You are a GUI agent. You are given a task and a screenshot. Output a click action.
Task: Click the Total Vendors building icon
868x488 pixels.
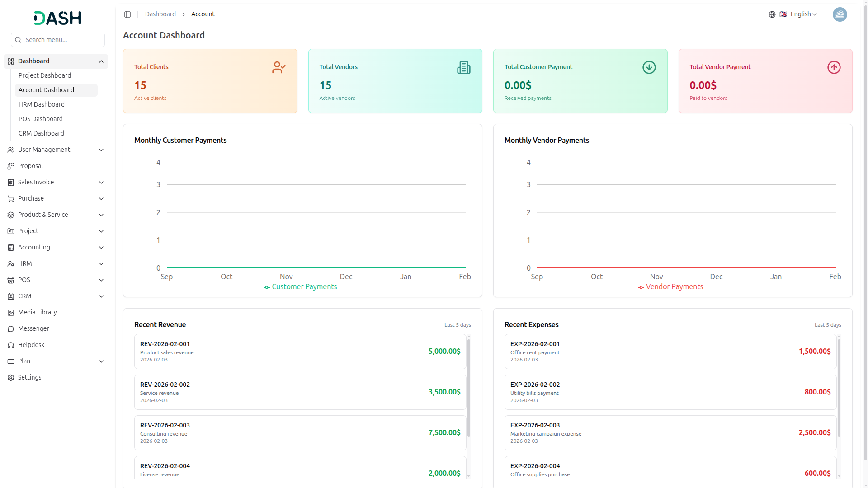coord(463,67)
